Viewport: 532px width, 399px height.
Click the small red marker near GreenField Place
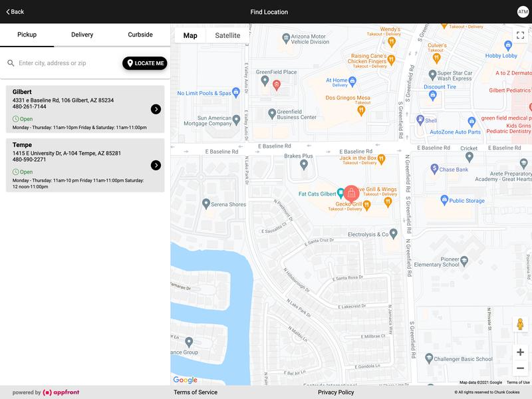tap(277, 85)
